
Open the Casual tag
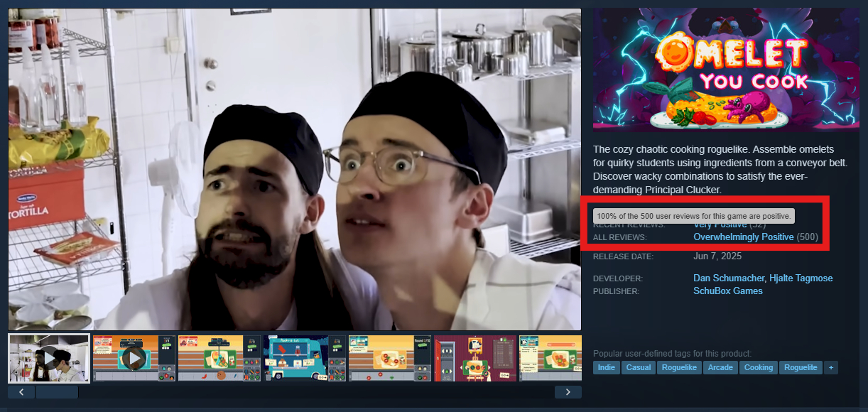[639, 367]
